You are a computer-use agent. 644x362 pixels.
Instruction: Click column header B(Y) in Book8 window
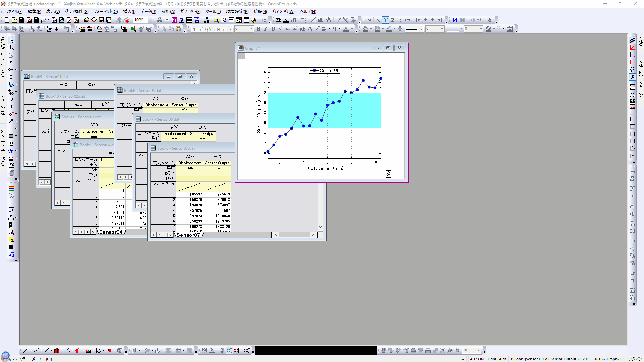click(x=217, y=157)
